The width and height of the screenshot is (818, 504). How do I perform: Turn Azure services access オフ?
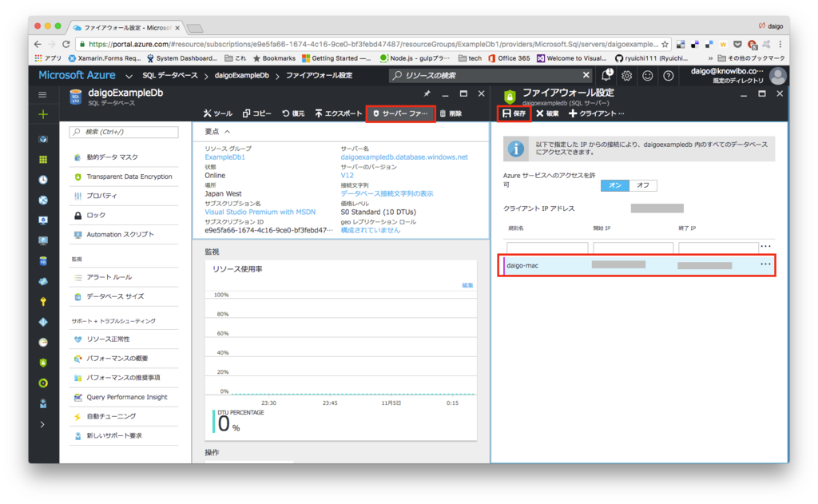[643, 185]
